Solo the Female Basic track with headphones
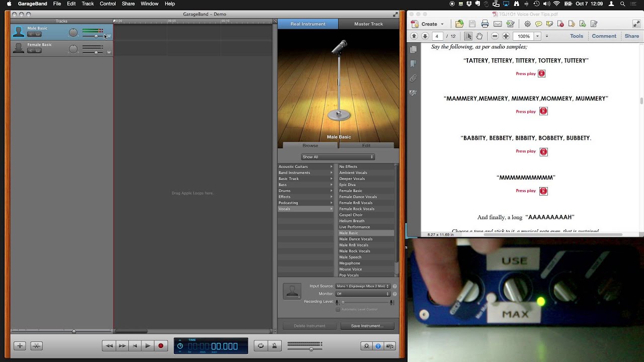This screenshot has height=362, width=644. tap(38, 51)
